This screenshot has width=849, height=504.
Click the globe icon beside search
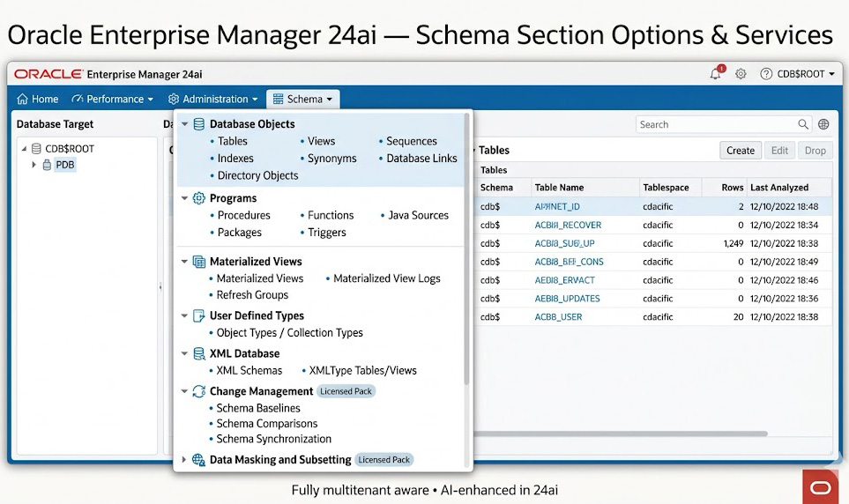pyautogui.click(x=823, y=124)
